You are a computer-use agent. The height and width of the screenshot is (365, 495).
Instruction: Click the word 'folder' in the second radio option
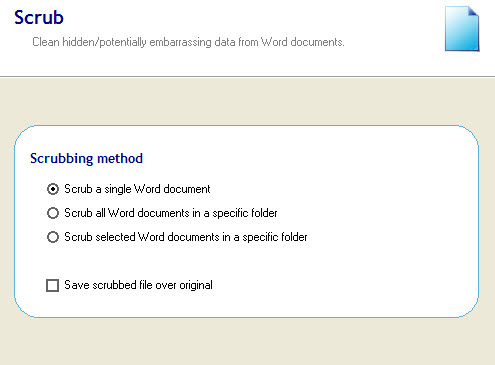click(263, 213)
